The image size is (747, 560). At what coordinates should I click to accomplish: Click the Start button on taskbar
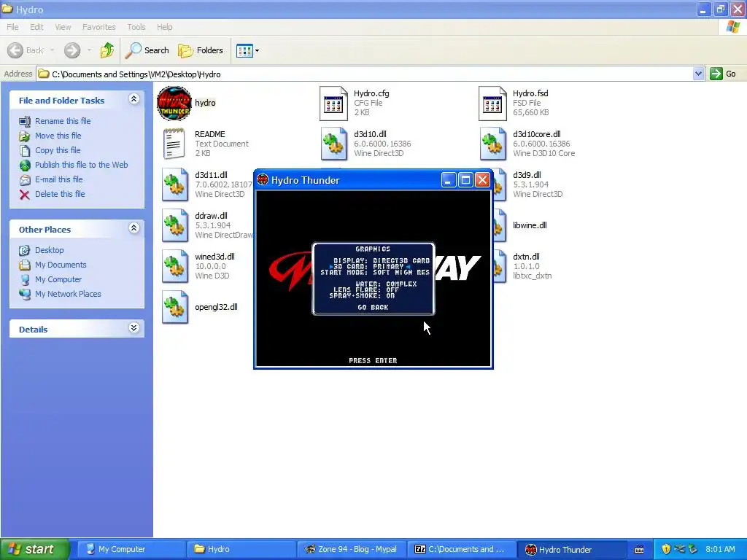pos(34,550)
